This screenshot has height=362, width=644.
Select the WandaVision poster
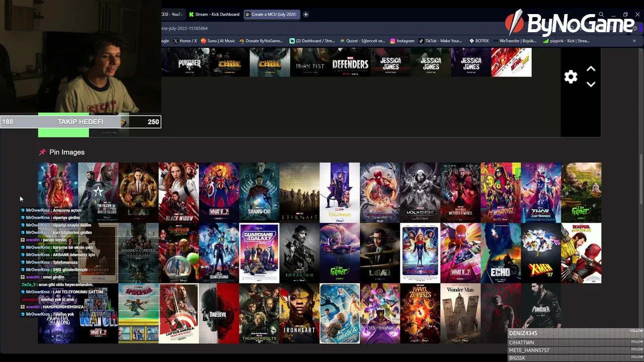(x=58, y=193)
